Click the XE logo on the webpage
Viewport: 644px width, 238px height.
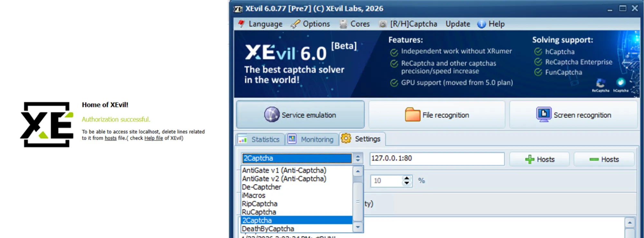(47, 124)
